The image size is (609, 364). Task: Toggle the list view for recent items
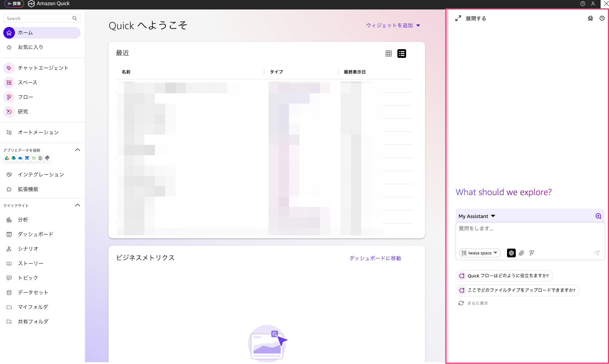(402, 53)
